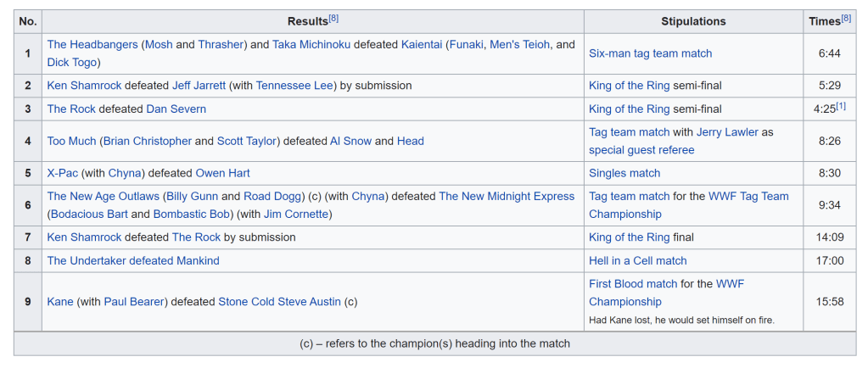Open The Headbangers link
The width and height of the screenshot is (868, 368).
click(92, 45)
